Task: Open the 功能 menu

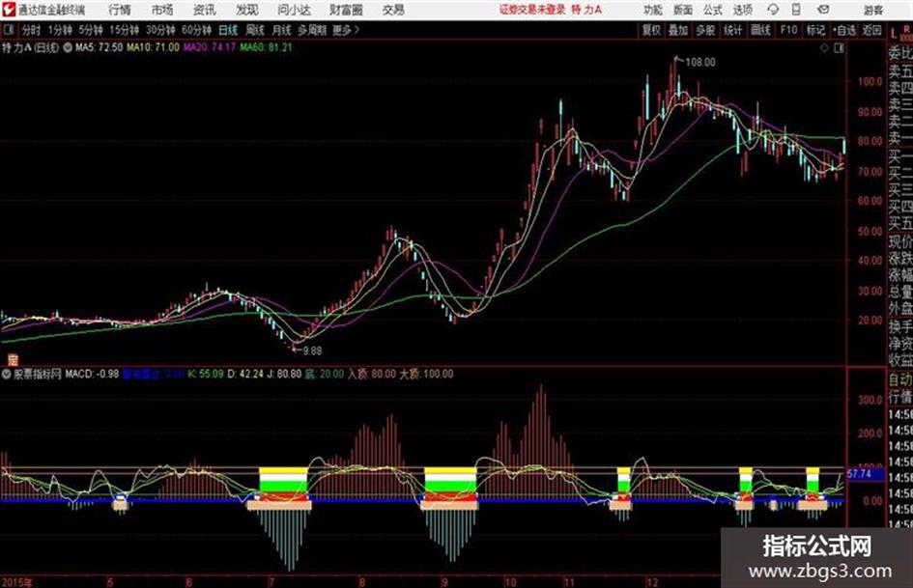Action: (653, 10)
